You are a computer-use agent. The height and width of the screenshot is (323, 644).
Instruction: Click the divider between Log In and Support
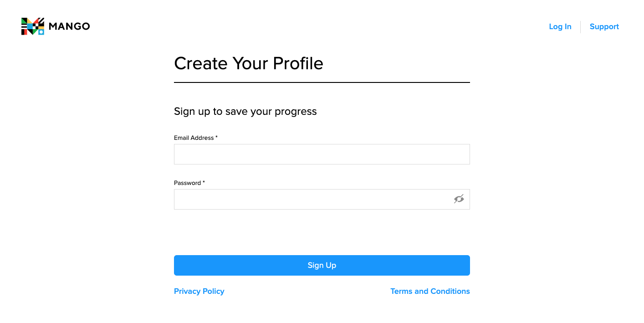tap(580, 27)
